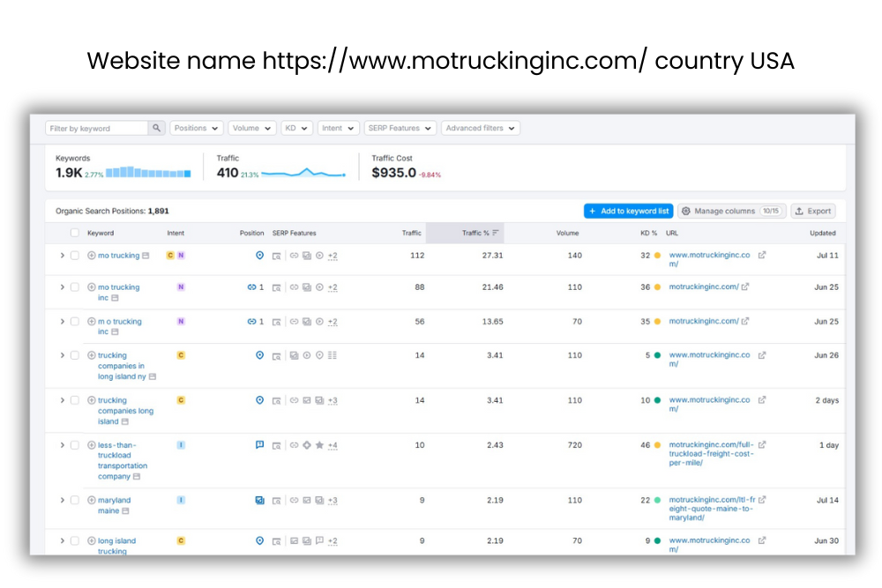Click the Export button

pyautogui.click(x=812, y=212)
